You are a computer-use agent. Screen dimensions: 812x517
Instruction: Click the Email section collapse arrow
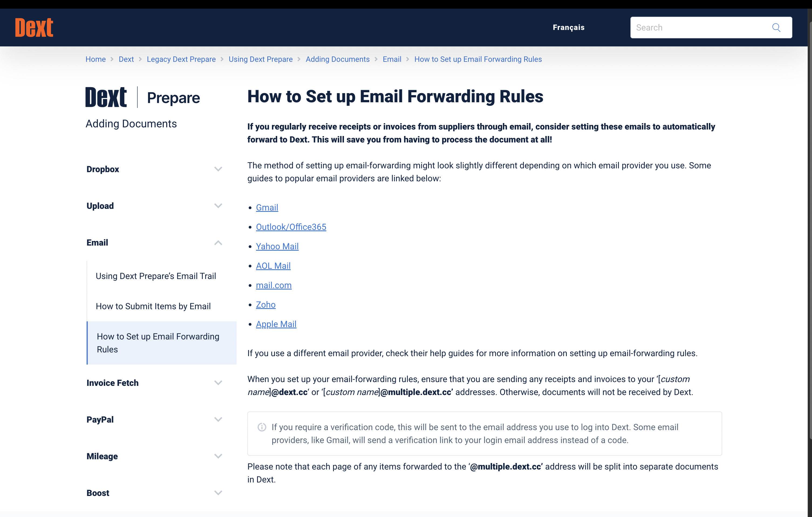[219, 242]
